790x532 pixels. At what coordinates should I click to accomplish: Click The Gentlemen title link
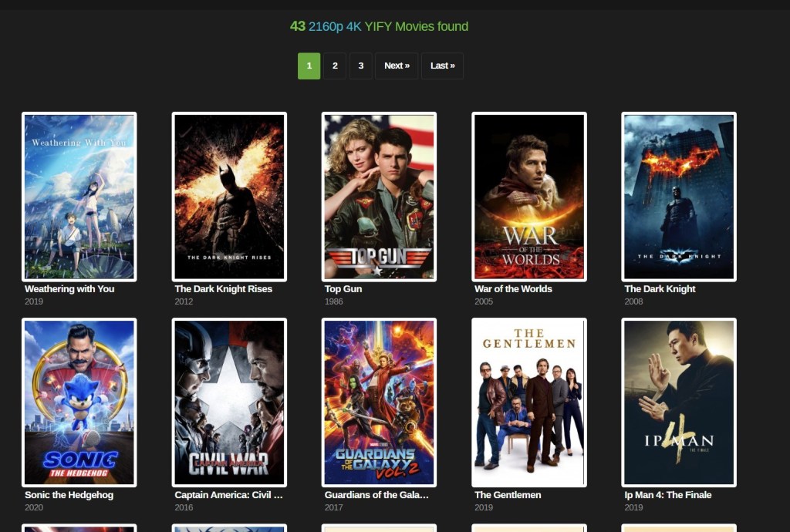click(508, 495)
